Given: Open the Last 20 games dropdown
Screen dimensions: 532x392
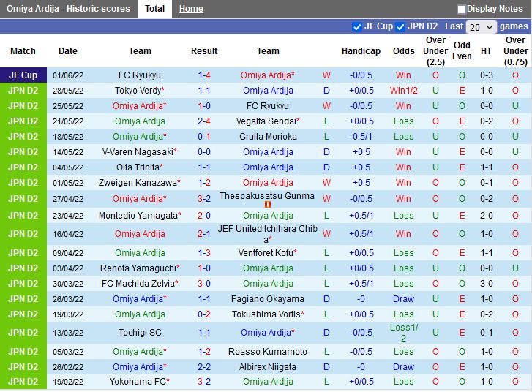Looking at the screenshot, I should pyautogui.click(x=481, y=27).
